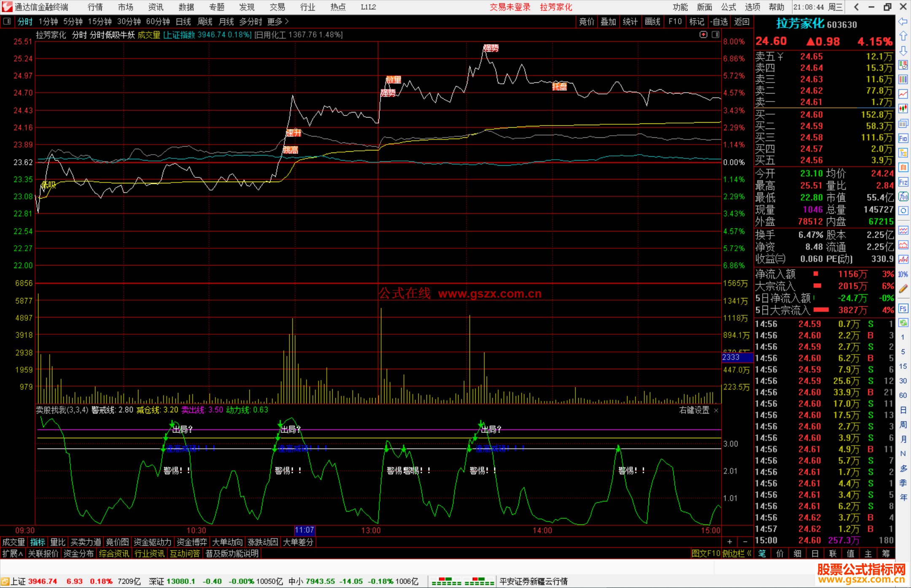
Task: Select the pencil drawing tool icon
Action: click(903, 289)
